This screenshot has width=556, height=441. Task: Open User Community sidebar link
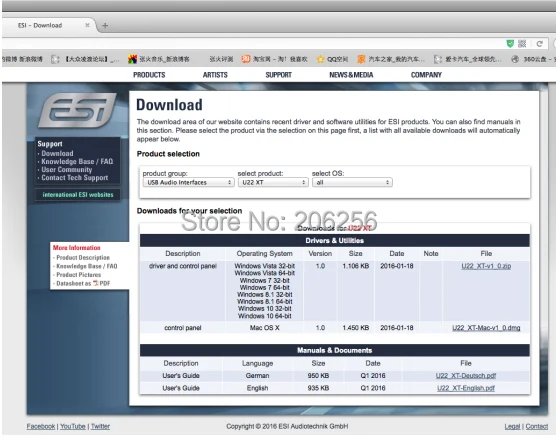67,170
